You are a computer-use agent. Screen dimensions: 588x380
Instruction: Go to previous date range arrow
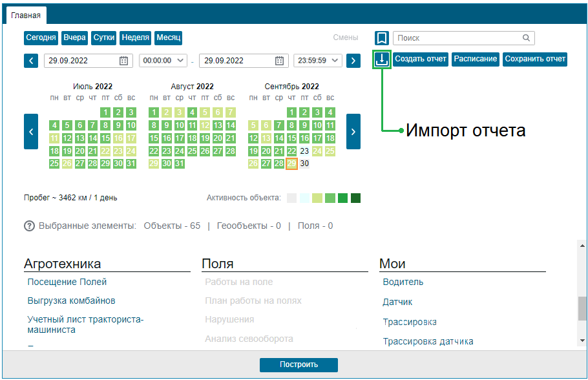tap(31, 61)
